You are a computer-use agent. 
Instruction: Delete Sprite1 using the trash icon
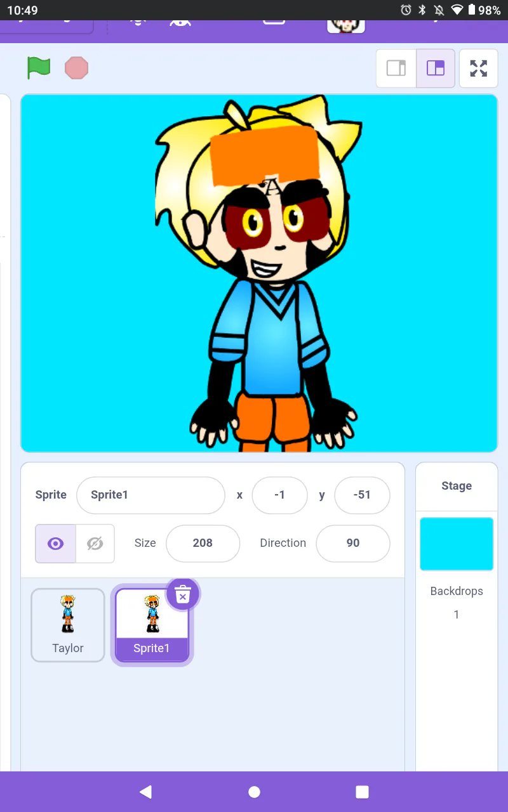[183, 594]
